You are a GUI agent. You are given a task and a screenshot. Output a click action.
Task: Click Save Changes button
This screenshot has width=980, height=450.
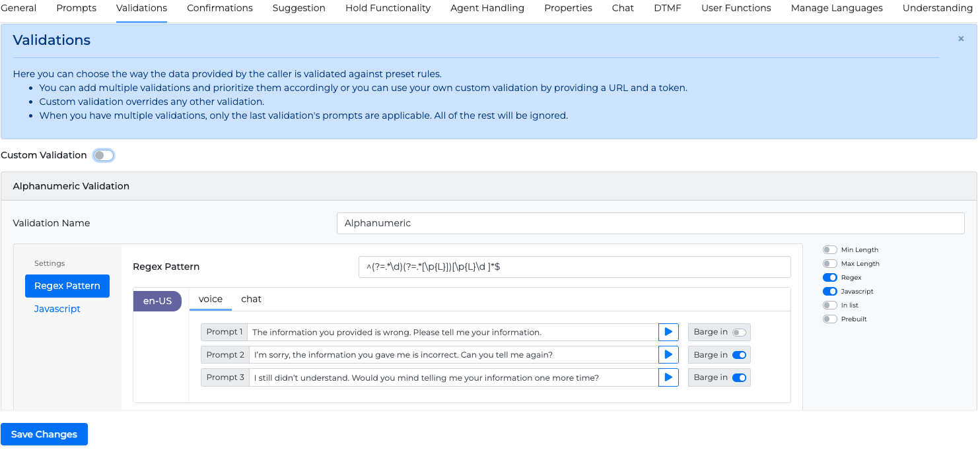(44, 434)
